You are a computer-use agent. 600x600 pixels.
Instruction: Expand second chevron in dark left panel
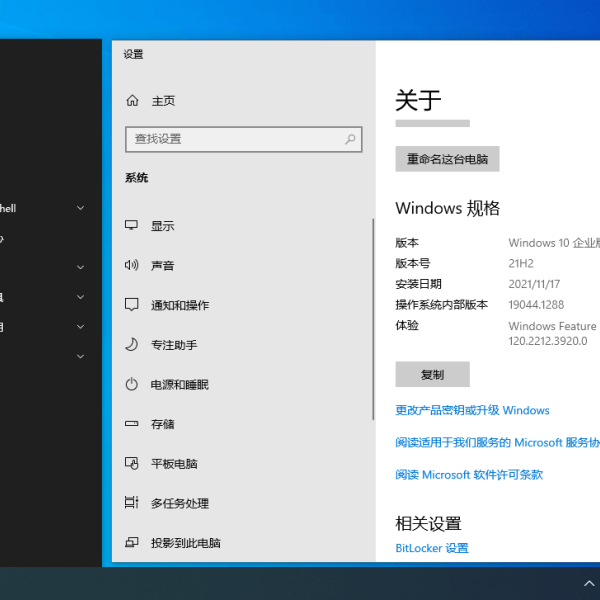point(80,267)
